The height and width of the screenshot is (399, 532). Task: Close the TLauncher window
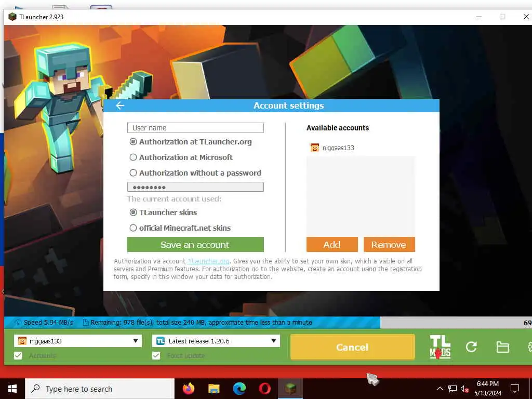pyautogui.click(x=526, y=17)
